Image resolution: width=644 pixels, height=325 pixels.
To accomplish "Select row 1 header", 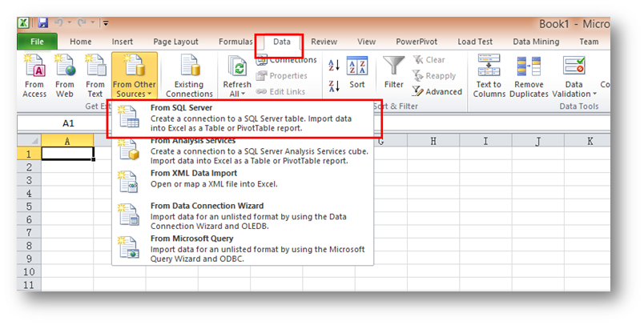I will point(29,154).
